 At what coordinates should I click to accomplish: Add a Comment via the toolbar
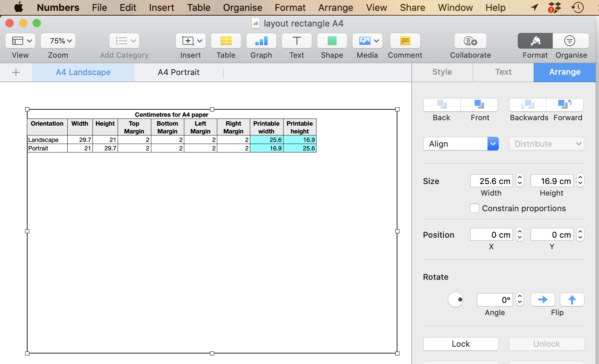point(405,41)
